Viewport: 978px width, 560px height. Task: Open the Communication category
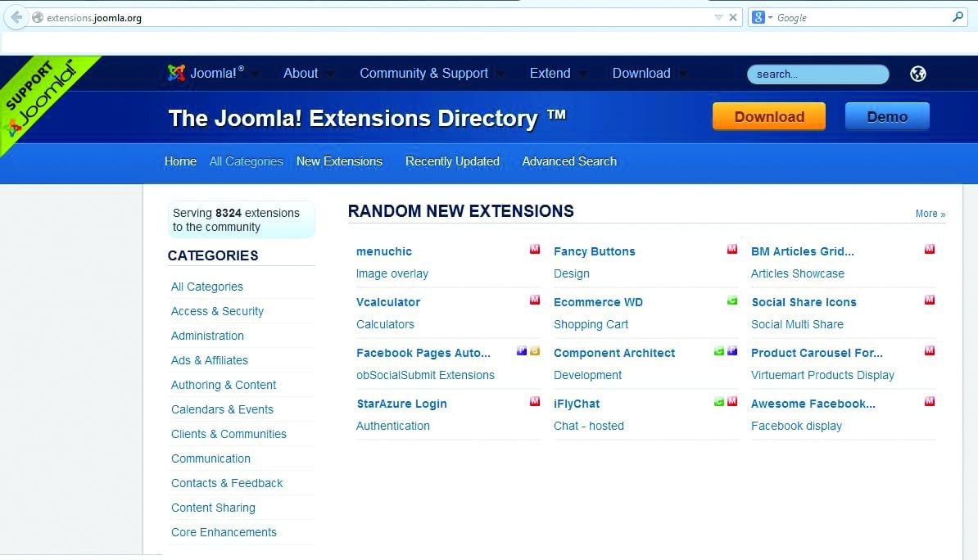click(x=211, y=458)
